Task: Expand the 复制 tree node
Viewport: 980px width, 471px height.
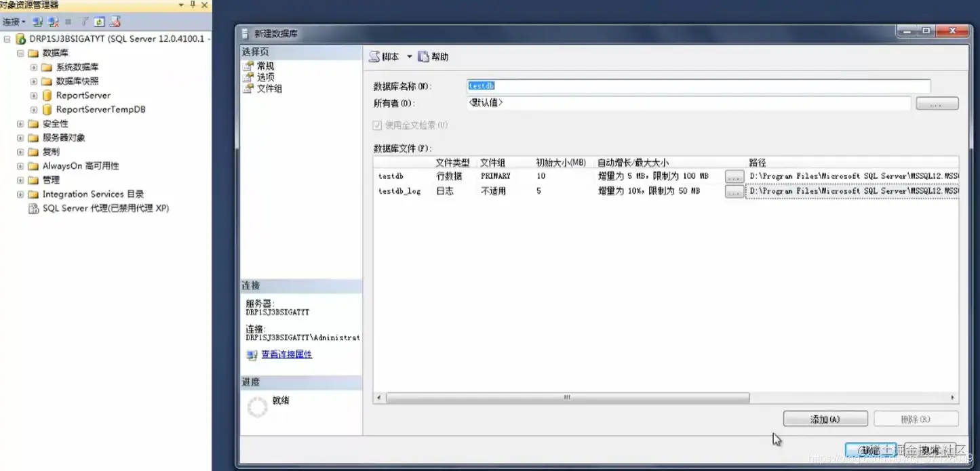Action: pyautogui.click(x=20, y=152)
